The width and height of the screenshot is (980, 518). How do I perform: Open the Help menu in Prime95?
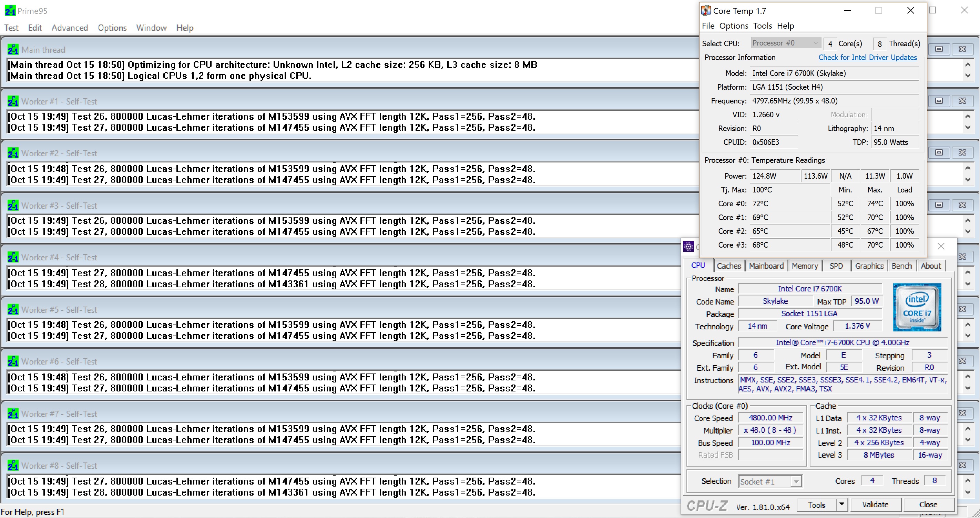point(185,28)
